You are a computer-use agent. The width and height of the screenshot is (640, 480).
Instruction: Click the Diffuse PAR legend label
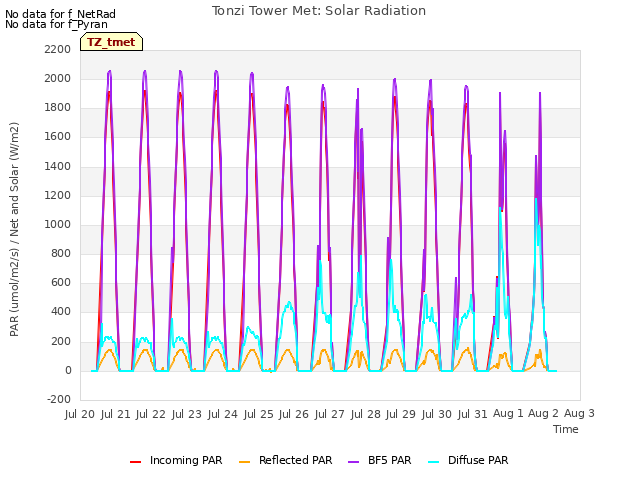478,460
